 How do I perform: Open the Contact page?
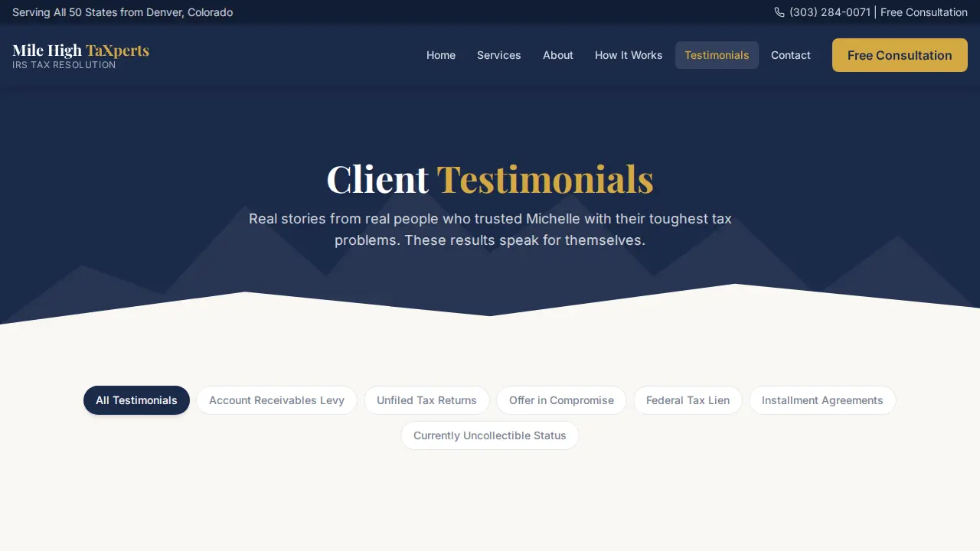[x=791, y=55]
